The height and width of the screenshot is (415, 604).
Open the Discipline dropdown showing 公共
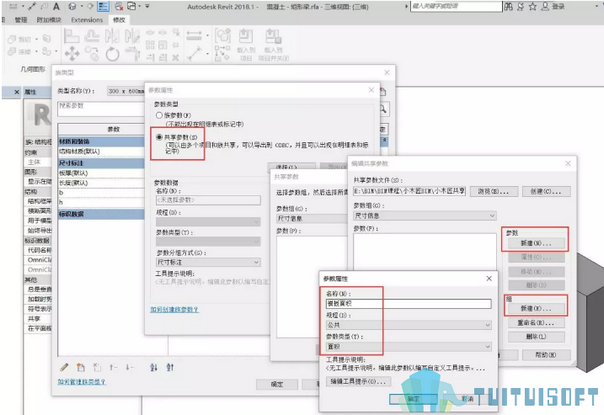408,325
